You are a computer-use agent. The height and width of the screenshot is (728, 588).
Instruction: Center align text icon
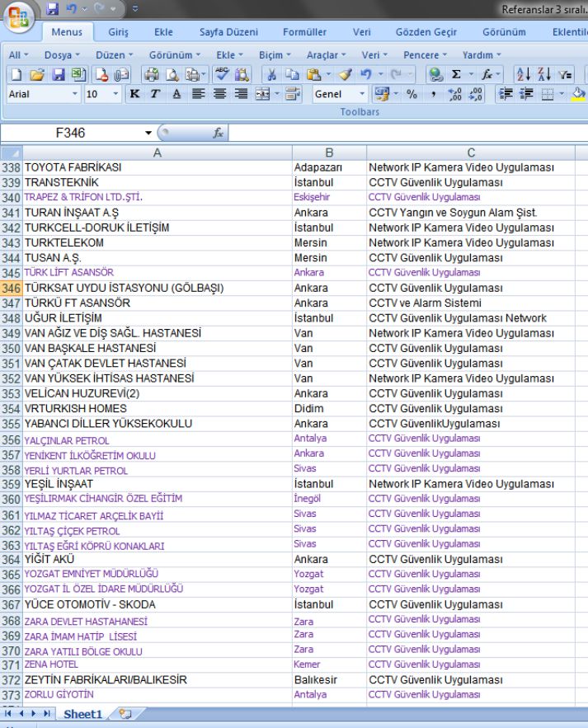[219, 94]
